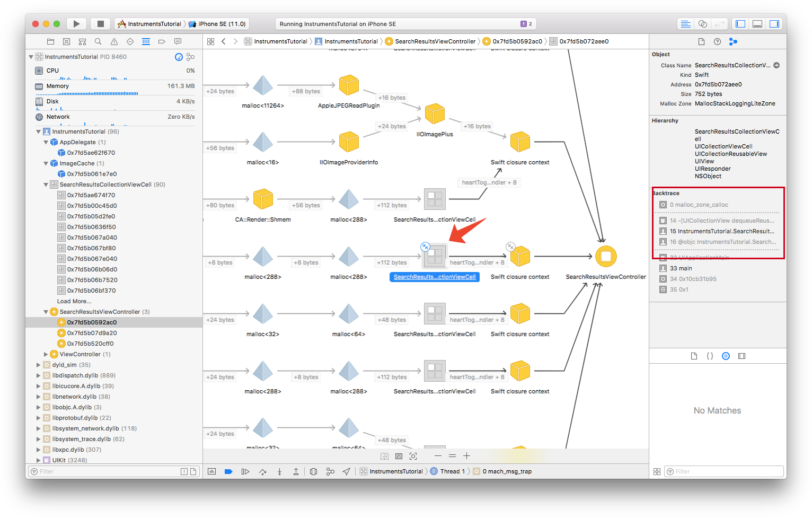This screenshot has height=518, width=812.
Task: Click 0 mach_msg_trap frame in debug bar
Action: coord(502,471)
